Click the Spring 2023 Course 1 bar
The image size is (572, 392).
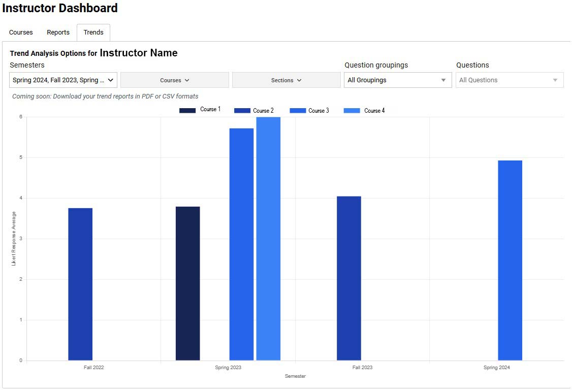(188, 283)
